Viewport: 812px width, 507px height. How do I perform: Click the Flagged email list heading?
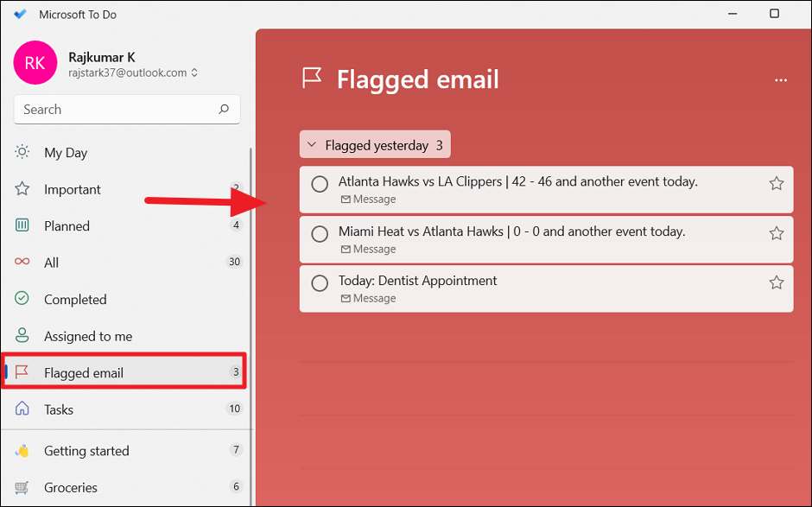[418, 79]
